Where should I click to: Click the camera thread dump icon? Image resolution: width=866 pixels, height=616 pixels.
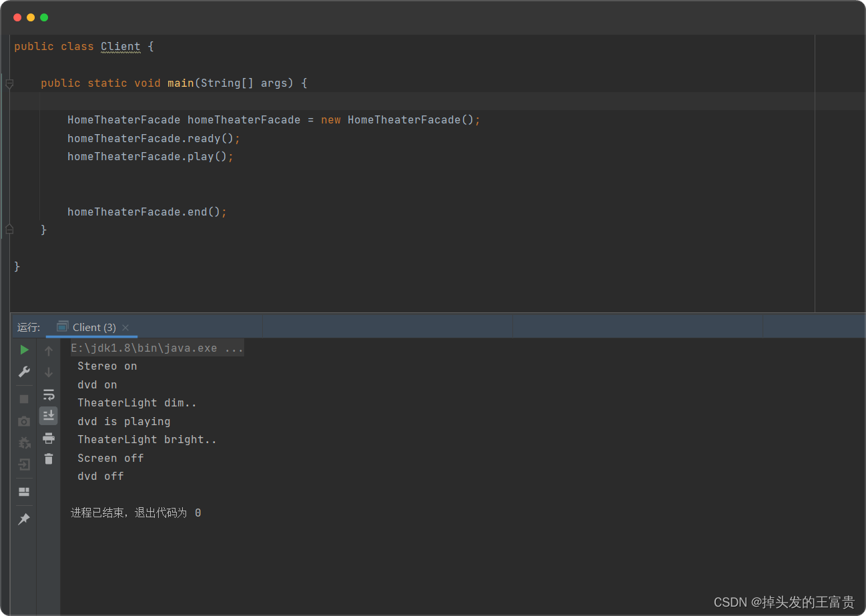coord(24,421)
